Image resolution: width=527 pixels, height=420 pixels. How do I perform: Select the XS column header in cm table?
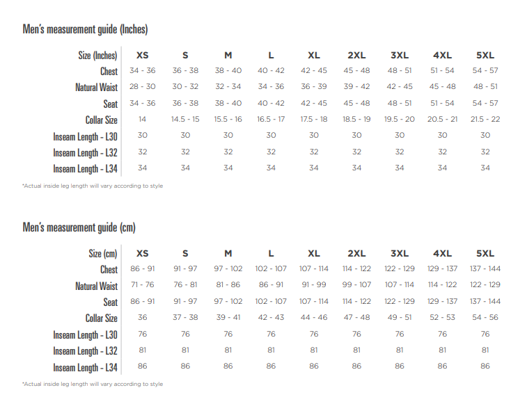click(142, 253)
